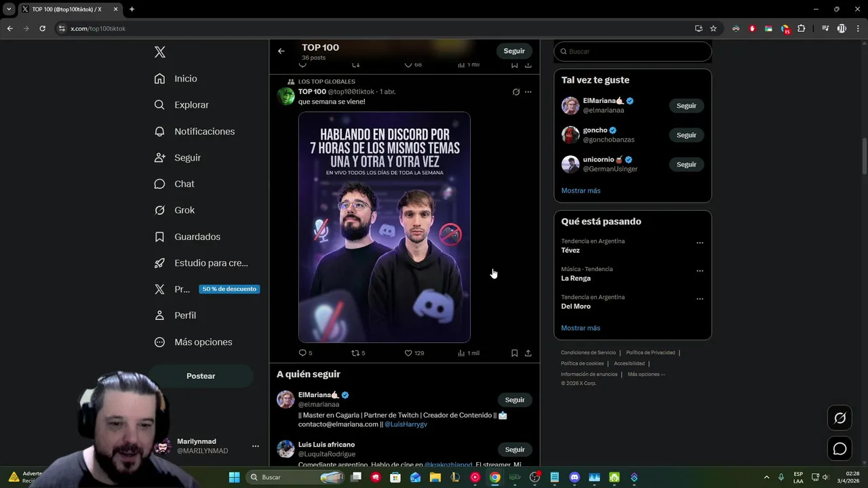Image resolution: width=868 pixels, height=488 pixels.
Task: Open Discord from the taskbar
Action: coord(574,477)
